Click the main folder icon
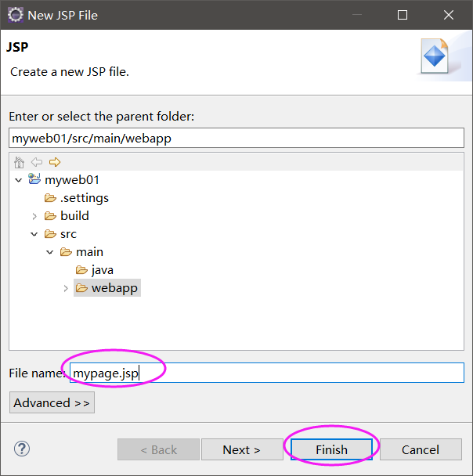 click(x=66, y=252)
